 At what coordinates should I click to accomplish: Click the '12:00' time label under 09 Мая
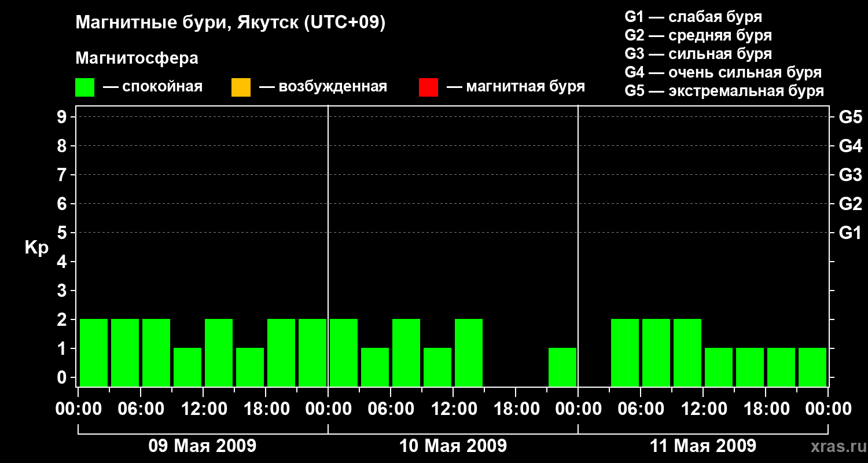(203, 409)
